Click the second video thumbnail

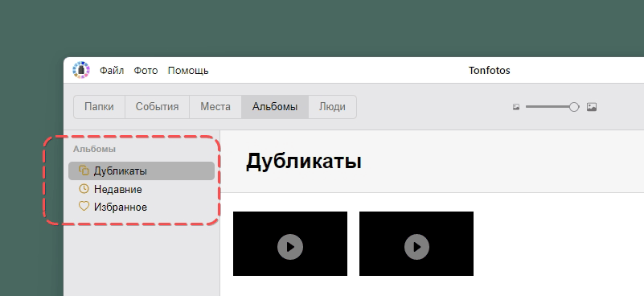pos(416,244)
